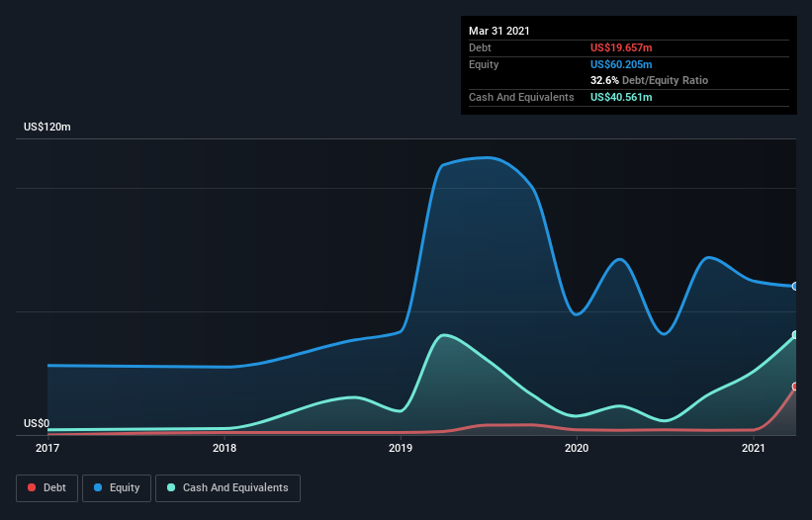Click the teal Cash data point marker
The image size is (812, 520).
coord(795,335)
